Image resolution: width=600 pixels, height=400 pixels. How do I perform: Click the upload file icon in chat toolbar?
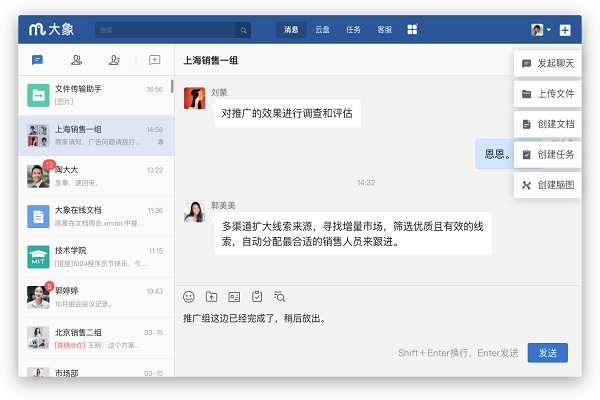(211, 297)
